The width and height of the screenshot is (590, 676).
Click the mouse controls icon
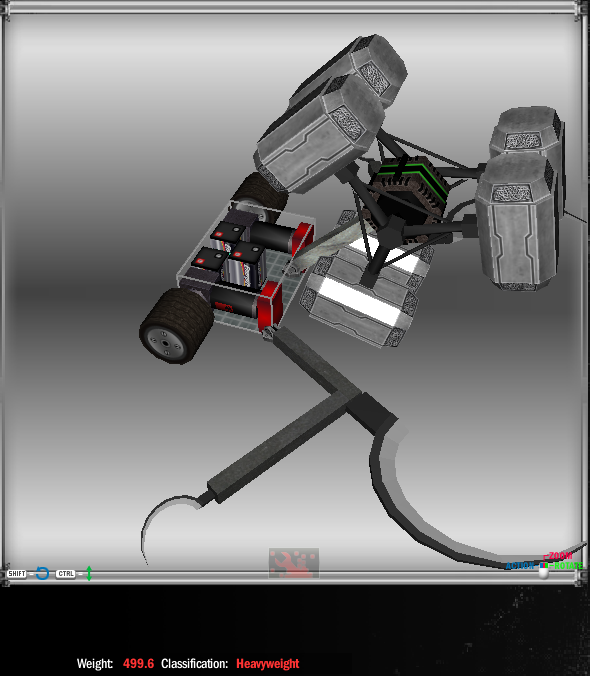[544, 570]
